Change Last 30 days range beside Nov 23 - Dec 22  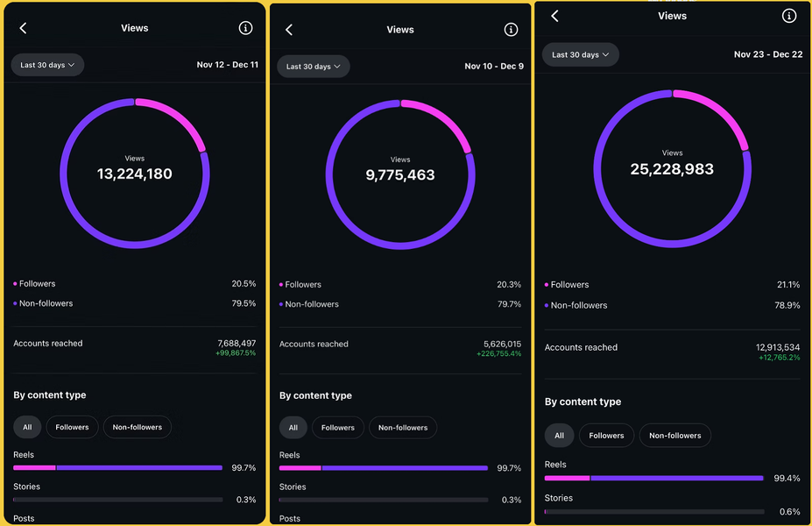tap(581, 54)
